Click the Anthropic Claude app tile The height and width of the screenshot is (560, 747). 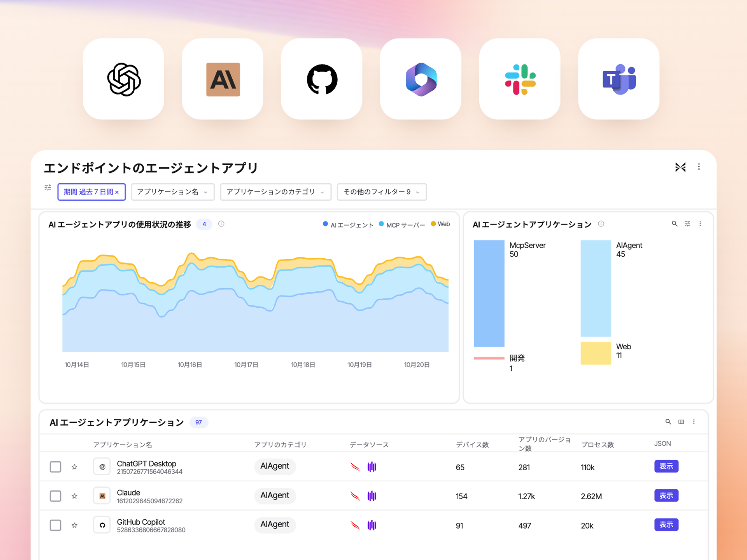(x=223, y=79)
